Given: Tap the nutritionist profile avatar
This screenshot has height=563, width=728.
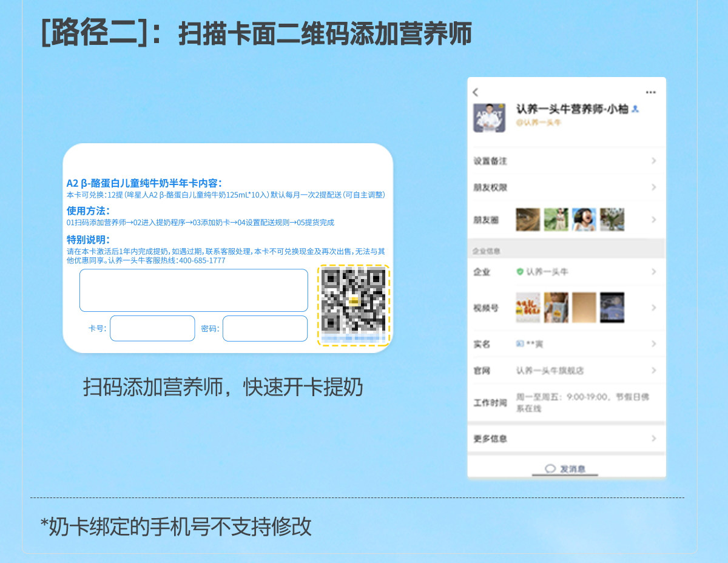Looking at the screenshot, I should point(489,118).
